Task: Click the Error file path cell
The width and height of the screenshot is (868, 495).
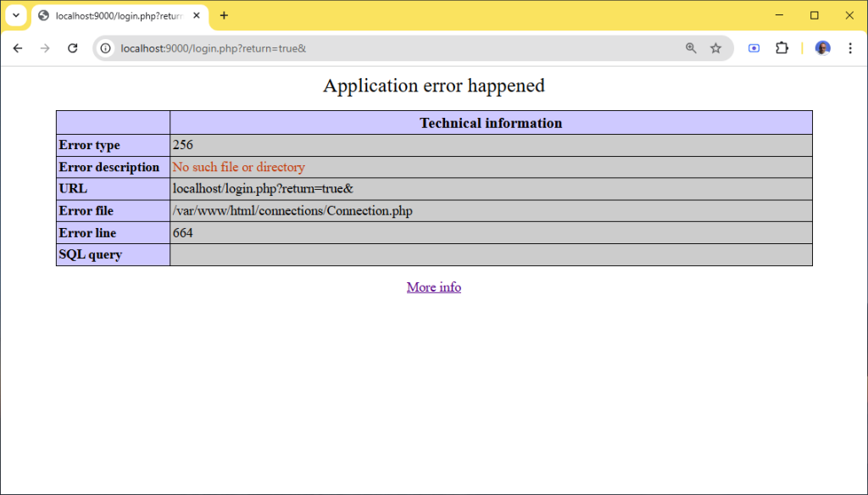Action: (x=292, y=210)
